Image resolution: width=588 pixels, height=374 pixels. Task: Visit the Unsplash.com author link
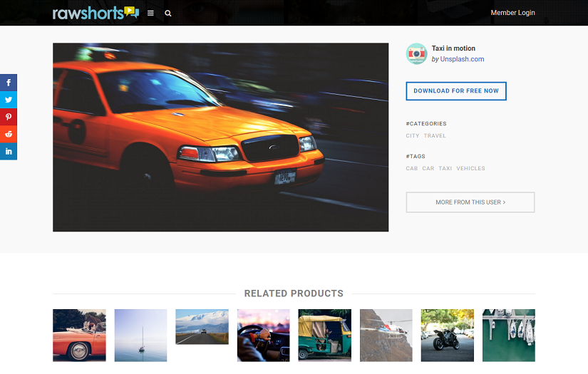click(x=462, y=59)
